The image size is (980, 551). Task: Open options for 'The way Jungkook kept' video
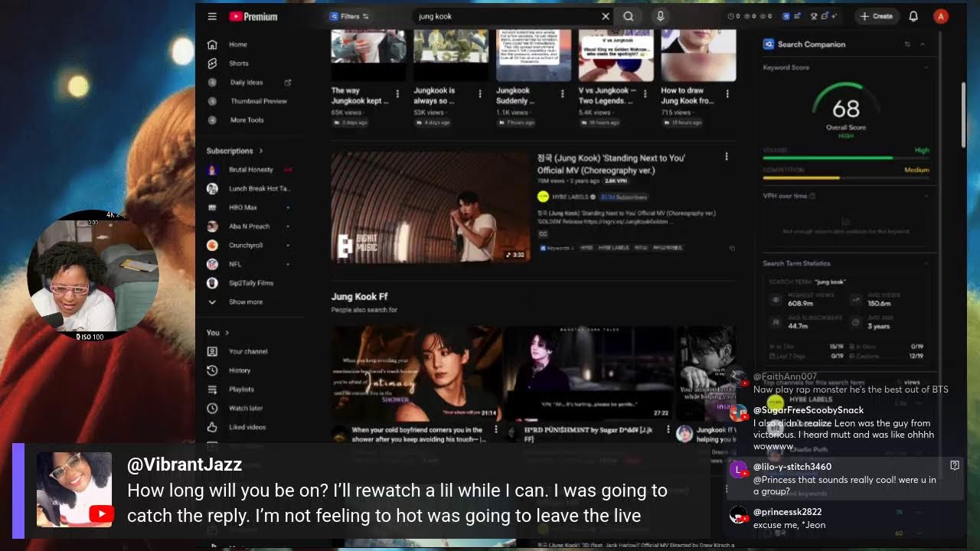pyautogui.click(x=397, y=94)
